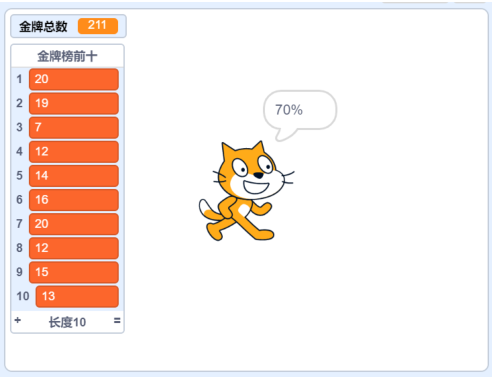Click the 金牌榜前十 list header

point(67,56)
